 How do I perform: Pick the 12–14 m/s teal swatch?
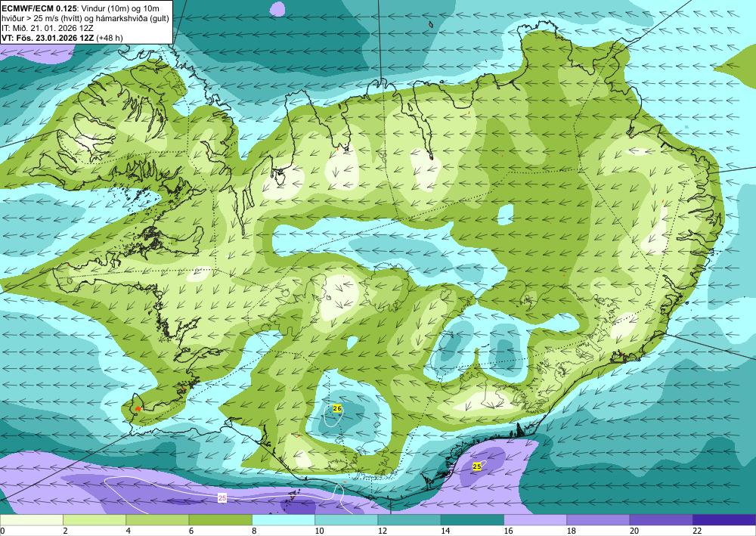coord(409,520)
